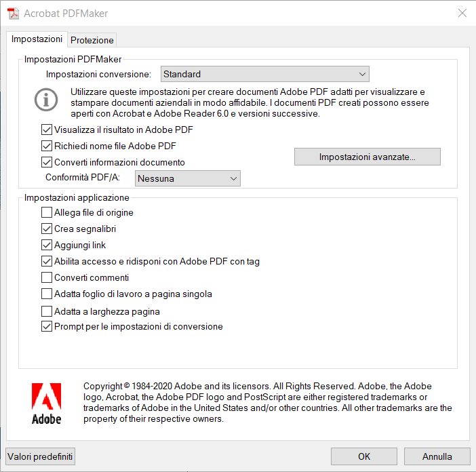Screen dimensions: 476x472
Task: Toggle the Aggiungi link checkbox
Action: [x=47, y=245]
